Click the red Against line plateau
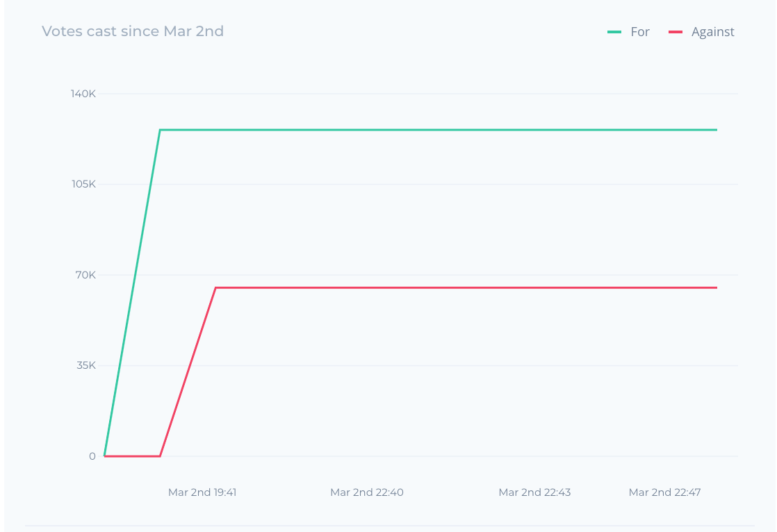777x532 pixels. coord(466,288)
